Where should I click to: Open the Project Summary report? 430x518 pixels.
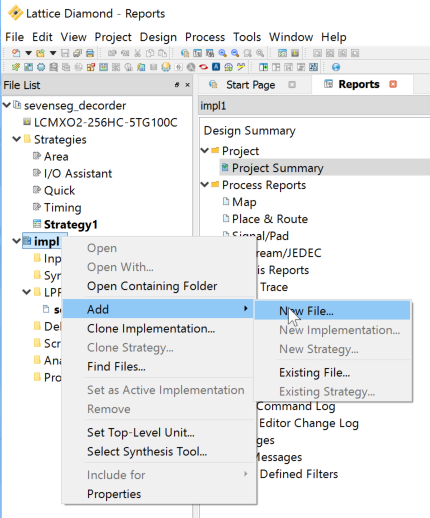coord(277,168)
